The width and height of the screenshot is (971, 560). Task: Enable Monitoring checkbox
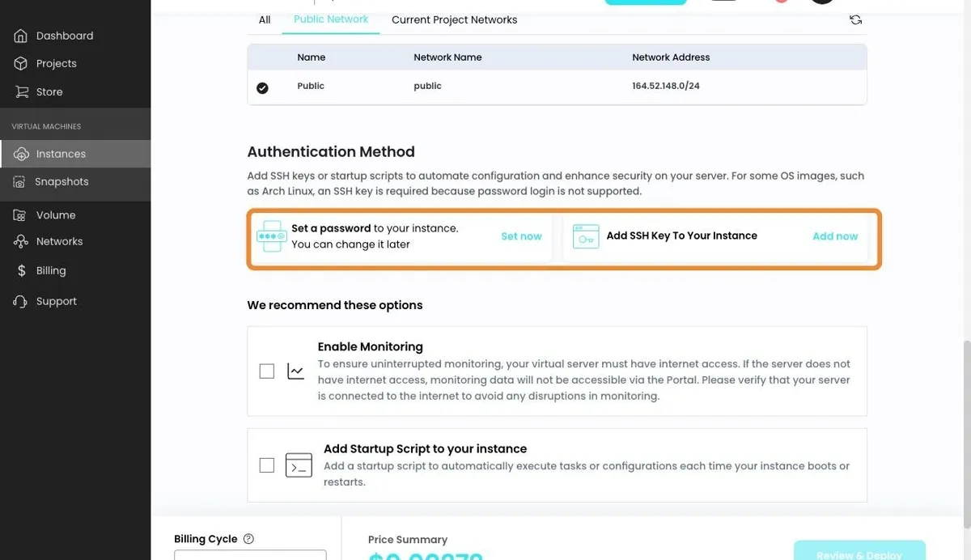(x=267, y=371)
